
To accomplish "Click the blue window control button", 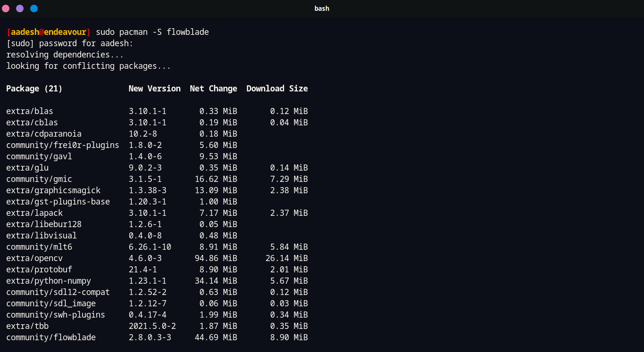I will [x=33, y=8].
